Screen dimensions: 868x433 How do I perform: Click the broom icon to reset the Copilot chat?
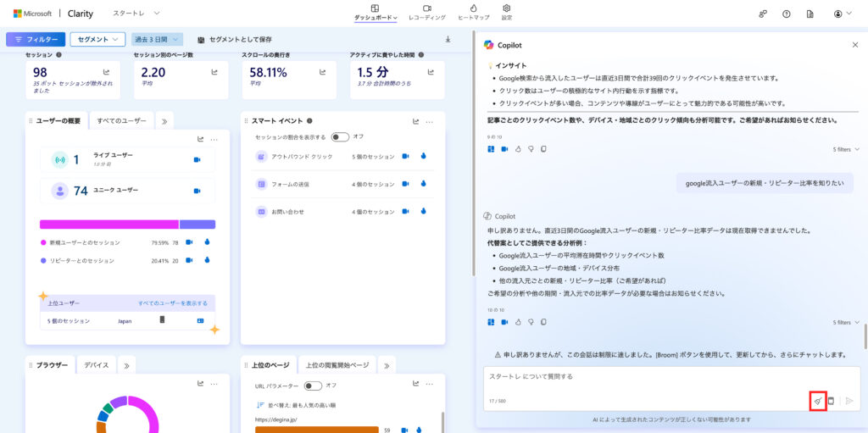(x=818, y=401)
